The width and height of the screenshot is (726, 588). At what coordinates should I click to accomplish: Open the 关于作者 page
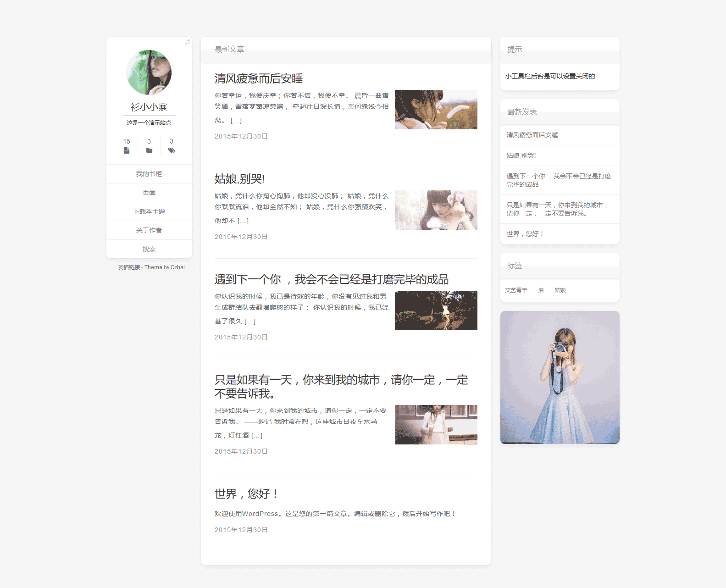tap(149, 230)
